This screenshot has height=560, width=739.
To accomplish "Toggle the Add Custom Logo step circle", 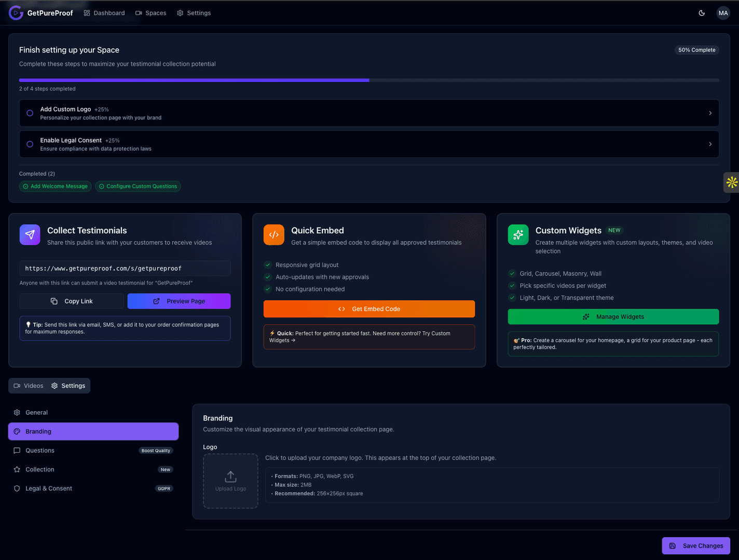I will 30,113.
